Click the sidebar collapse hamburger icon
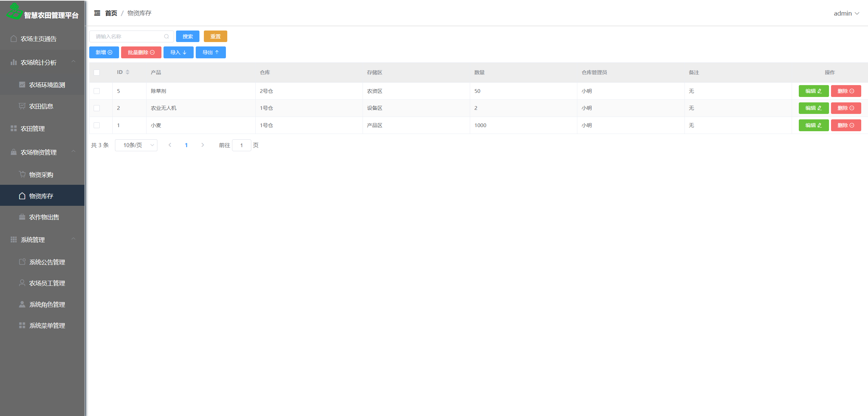Viewport: 868px width, 416px height. (x=97, y=13)
